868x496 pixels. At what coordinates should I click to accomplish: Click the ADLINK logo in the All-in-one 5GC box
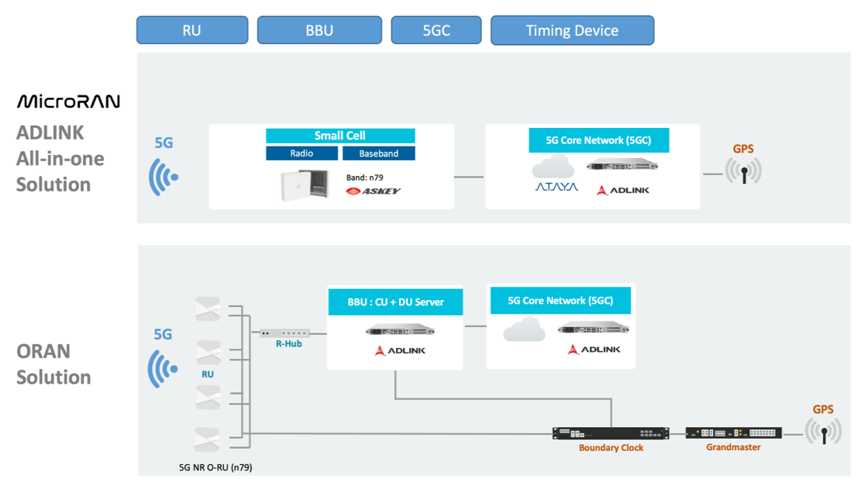click(x=623, y=191)
